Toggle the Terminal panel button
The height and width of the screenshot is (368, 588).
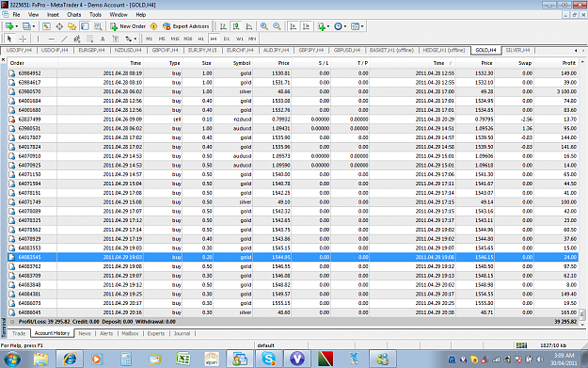[x=85, y=26]
